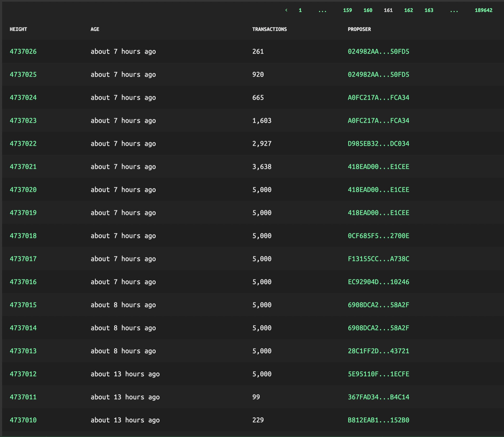504x437 pixels.
Task: Open page 163 in pagination
Action: pyautogui.click(x=429, y=10)
